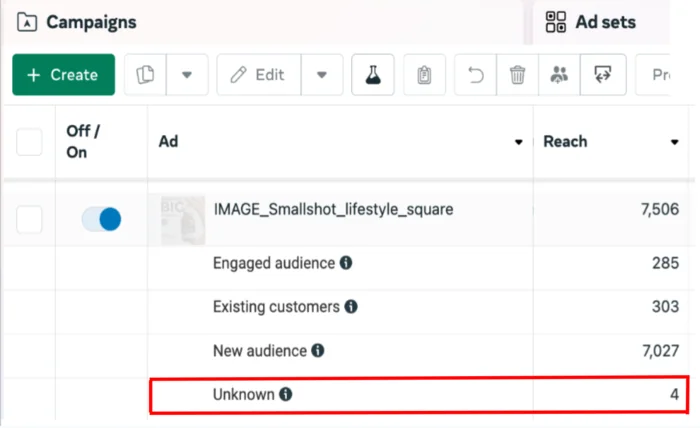Click the Ad sets grid icon
This screenshot has width=700, height=428.
[x=556, y=22]
